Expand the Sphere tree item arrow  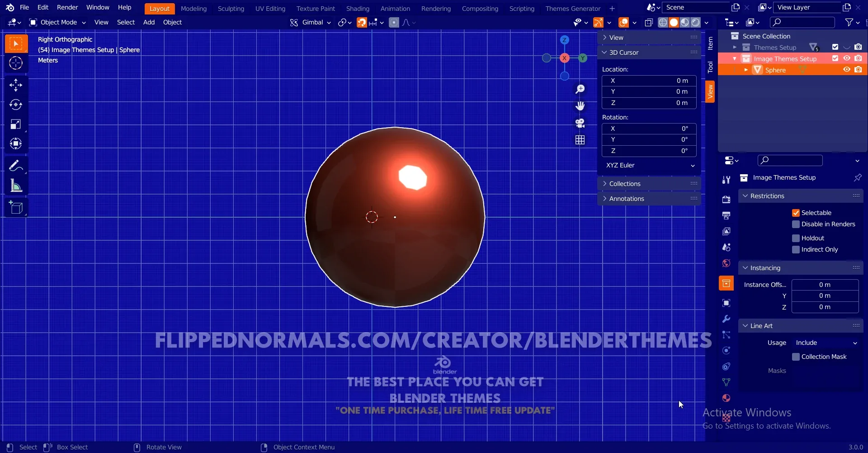coord(746,70)
